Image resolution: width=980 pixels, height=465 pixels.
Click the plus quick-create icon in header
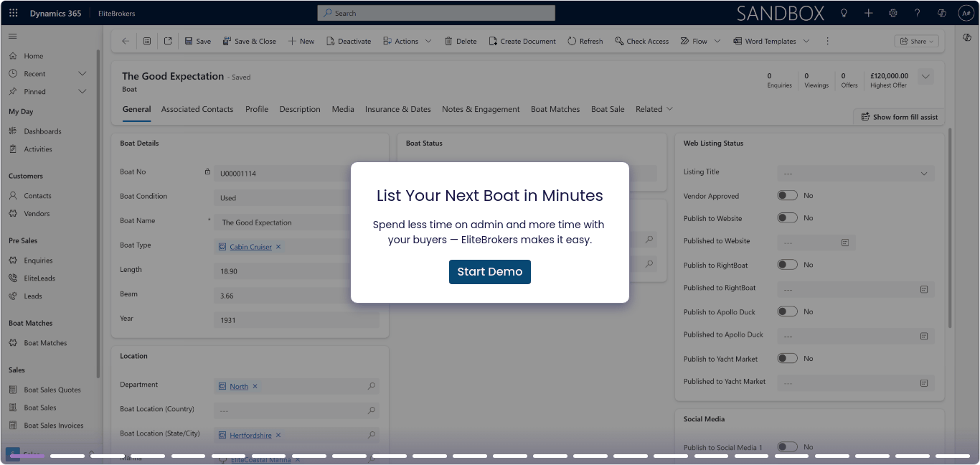(x=868, y=13)
